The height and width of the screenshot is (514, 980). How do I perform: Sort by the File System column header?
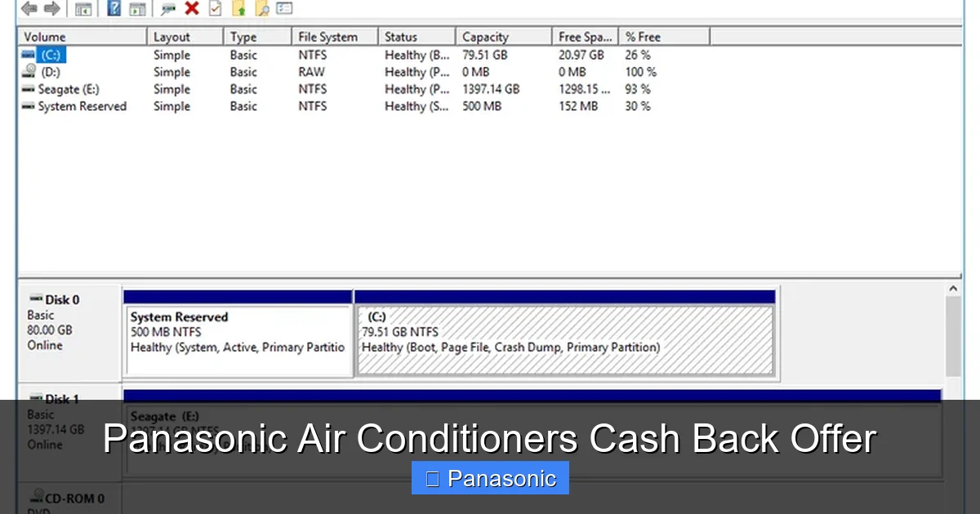[335, 37]
